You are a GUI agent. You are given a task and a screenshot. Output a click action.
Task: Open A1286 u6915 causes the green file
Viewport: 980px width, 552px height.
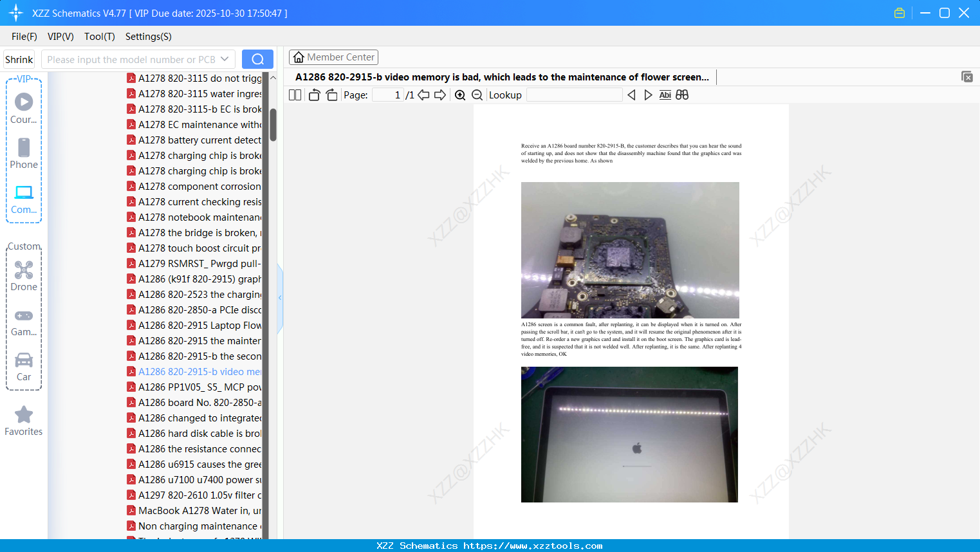coord(194,464)
